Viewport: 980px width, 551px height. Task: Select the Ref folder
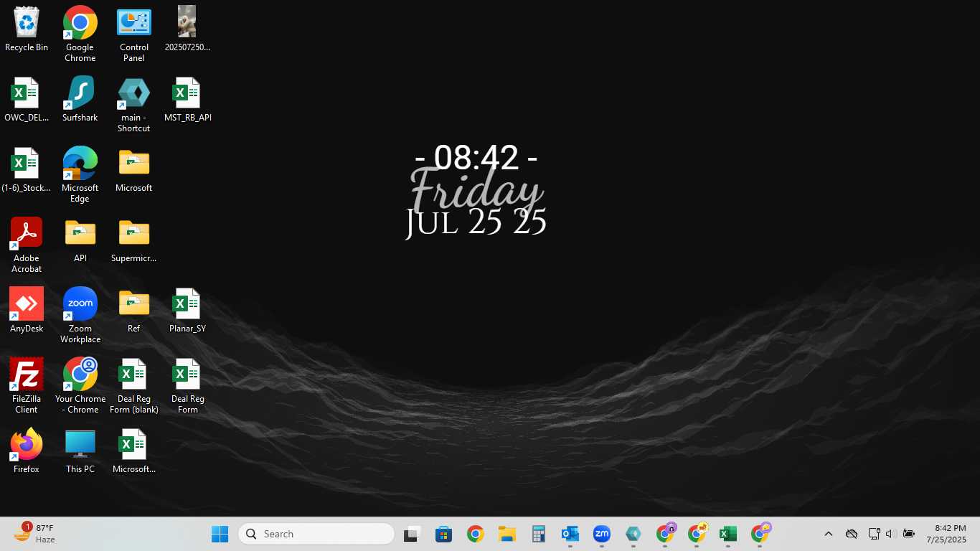pyautogui.click(x=134, y=311)
